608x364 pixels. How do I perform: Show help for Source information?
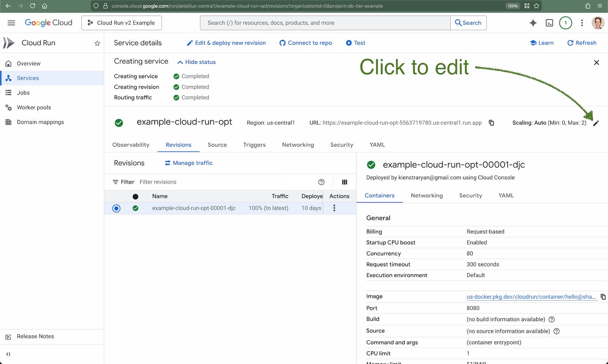(556, 331)
